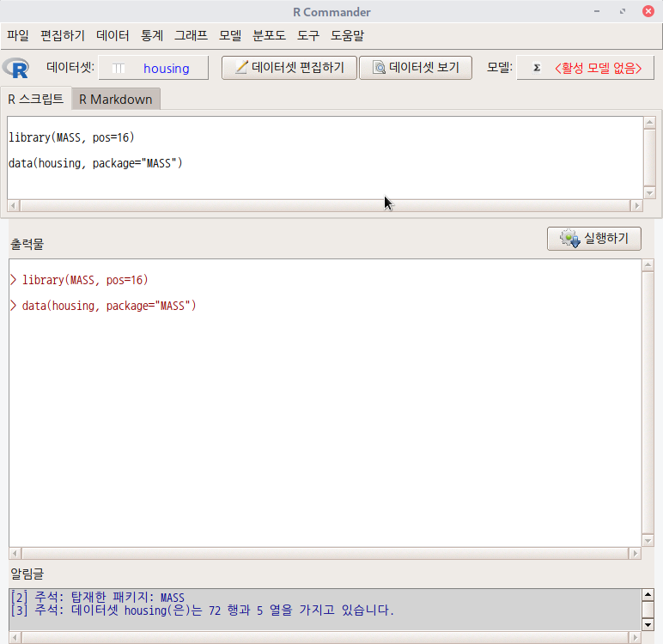Image resolution: width=663 pixels, height=644 pixels.
Task: Switch to the R Markdown tab
Action: pyautogui.click(x=116, y=100)
